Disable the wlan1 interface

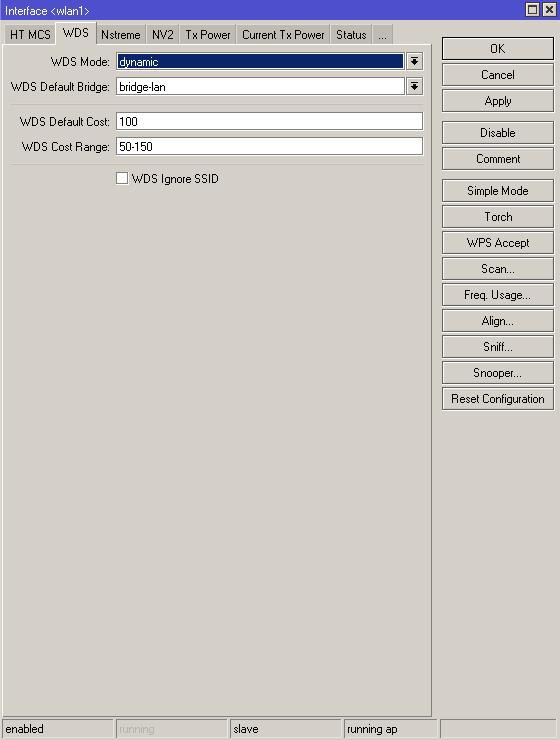tap(498, 133)
